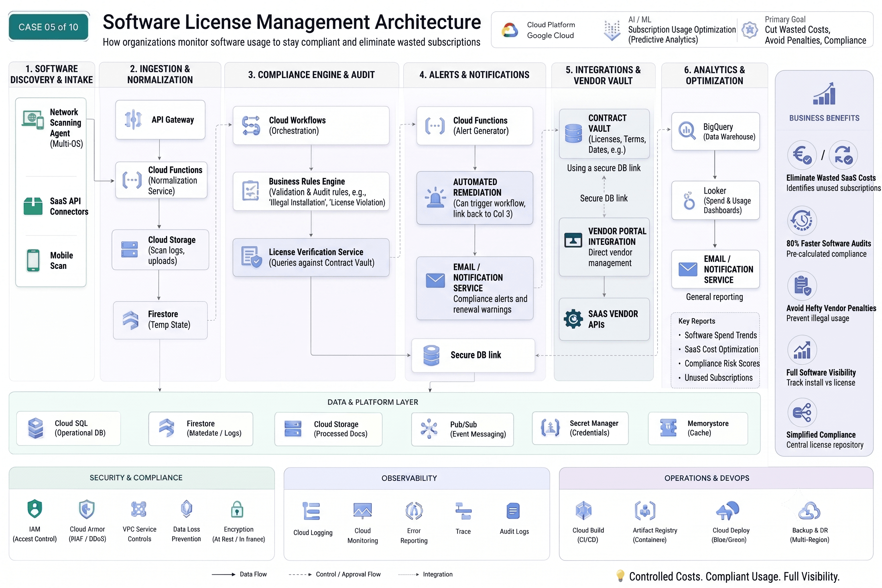The height and width of the screenshot is (588, 882).
Task: Click the Cloud Armor shield icon
Action: tap(87, 509)
